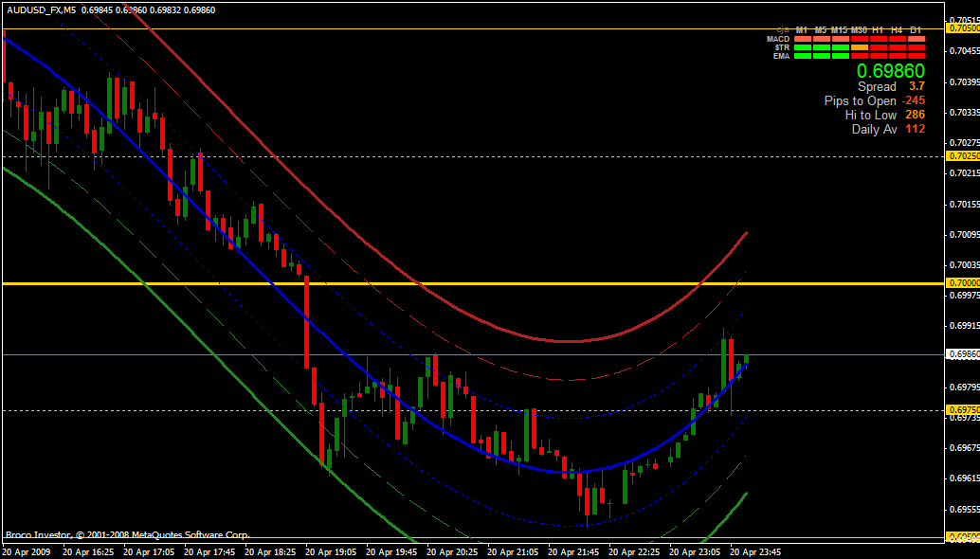Click the red EMA signal cell for H1
980x559 pixels.
coord(879,56)
